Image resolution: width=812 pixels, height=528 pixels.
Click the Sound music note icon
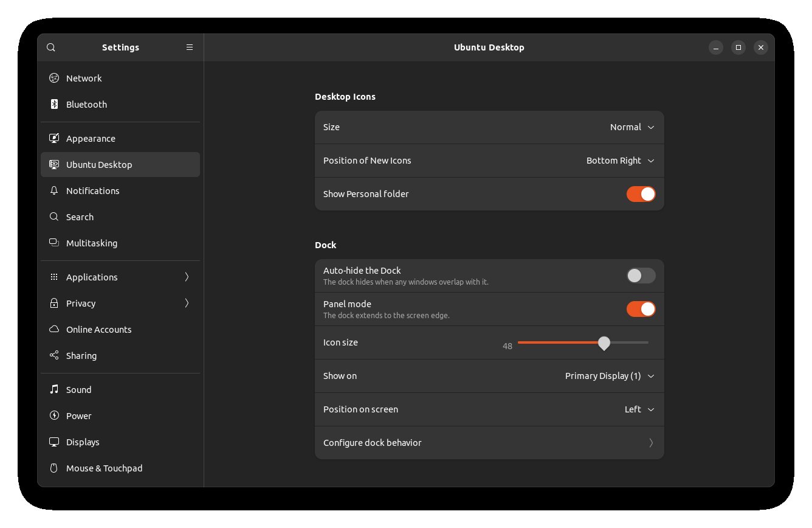(x=54, y=389)
